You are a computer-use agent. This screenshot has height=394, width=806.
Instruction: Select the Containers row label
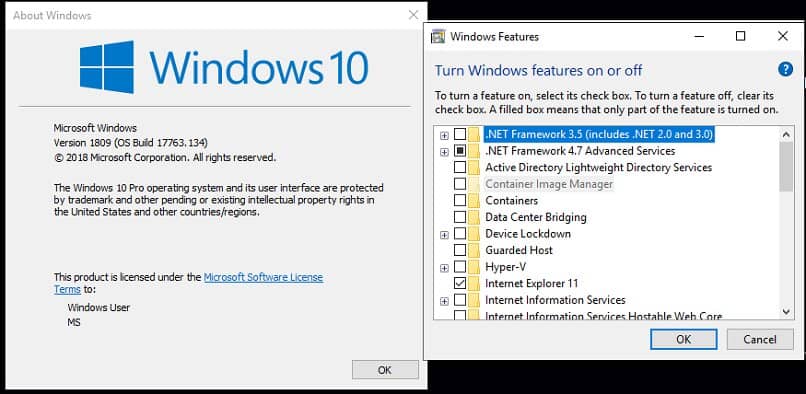[511, 200]
